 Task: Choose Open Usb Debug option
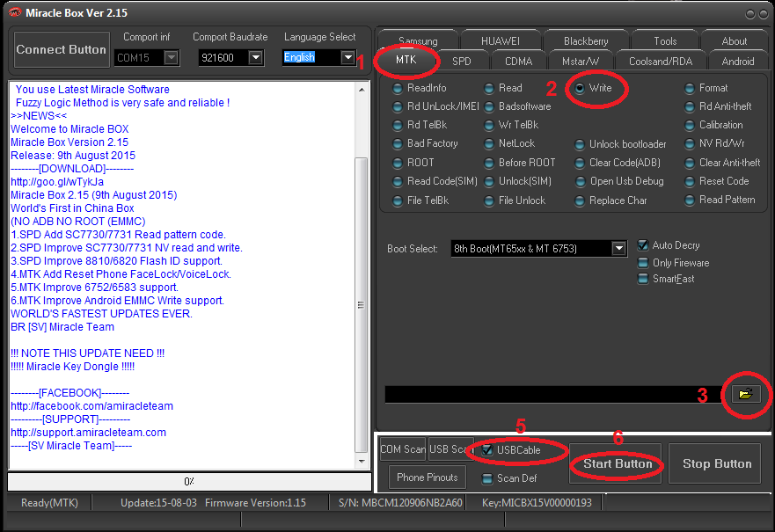(x=620, y=181)
